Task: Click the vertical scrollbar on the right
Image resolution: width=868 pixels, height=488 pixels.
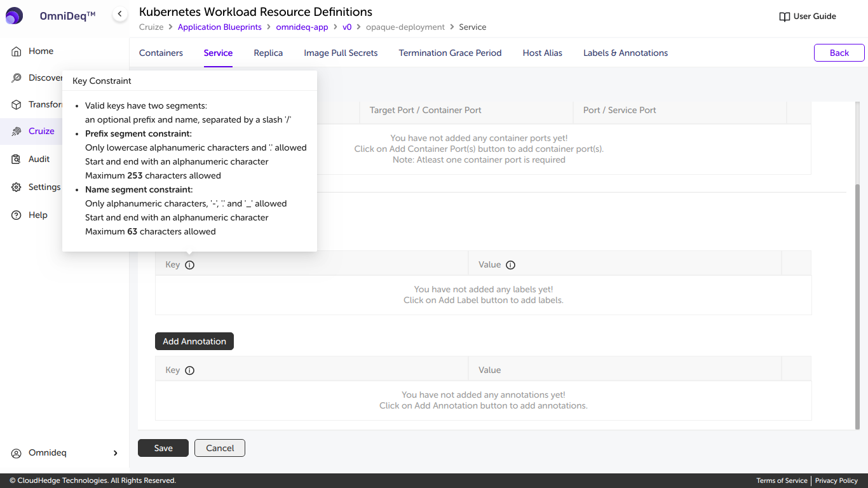Action: point(857,305)
